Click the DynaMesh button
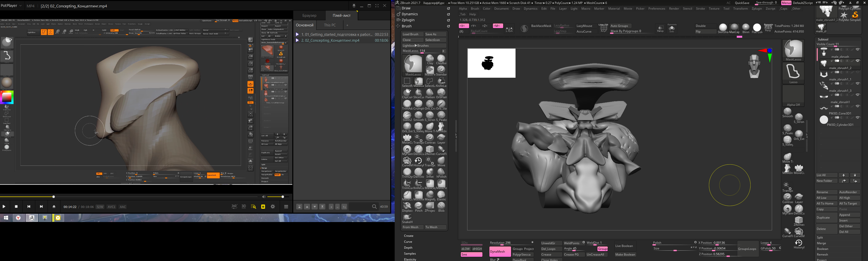 (x=500, y=252)
